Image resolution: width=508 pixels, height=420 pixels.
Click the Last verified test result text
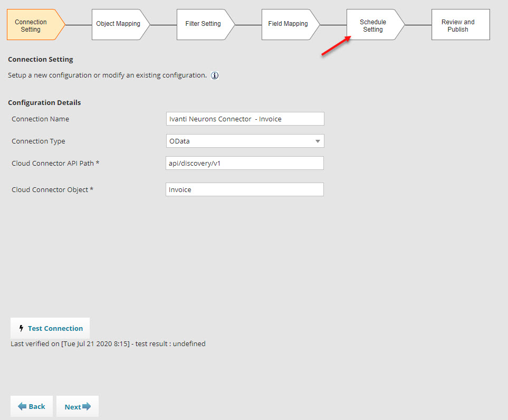coord(108,344)
